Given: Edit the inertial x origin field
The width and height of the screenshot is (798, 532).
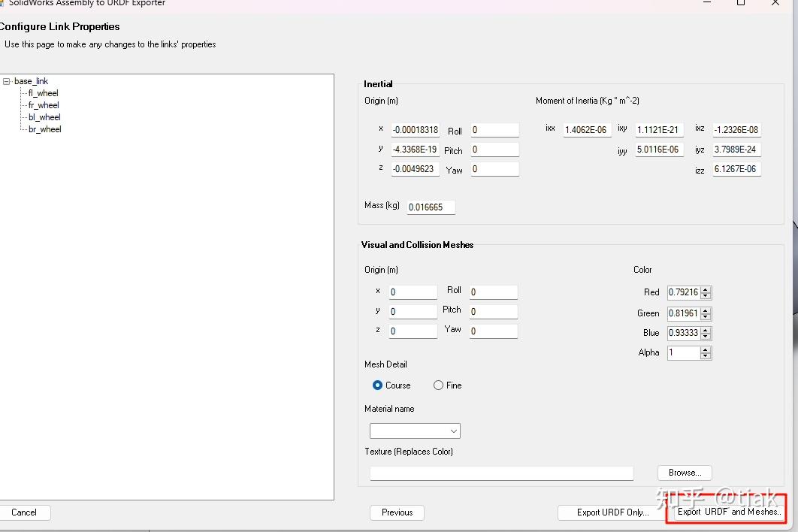Looking at the screenshot, I should pyautogui.click(x=416, y=129).
